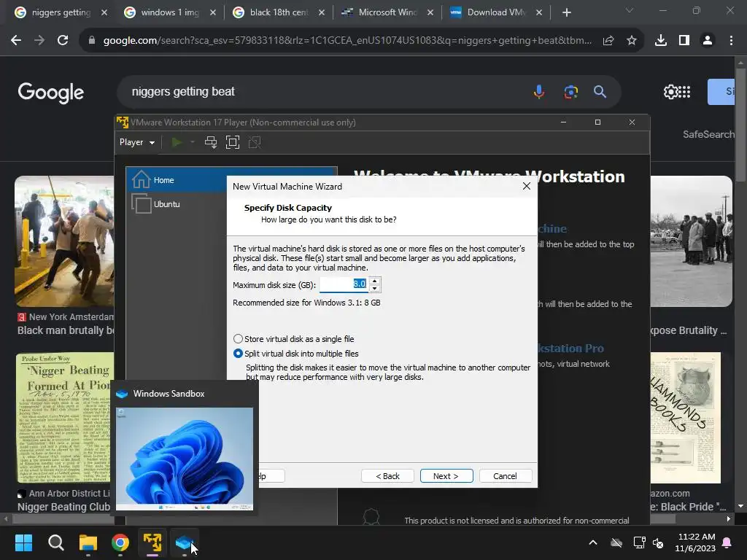This screenshot has height=560, width=747.
Task: Click VMware green power-on play icon
Action: [x=177, y=142]
